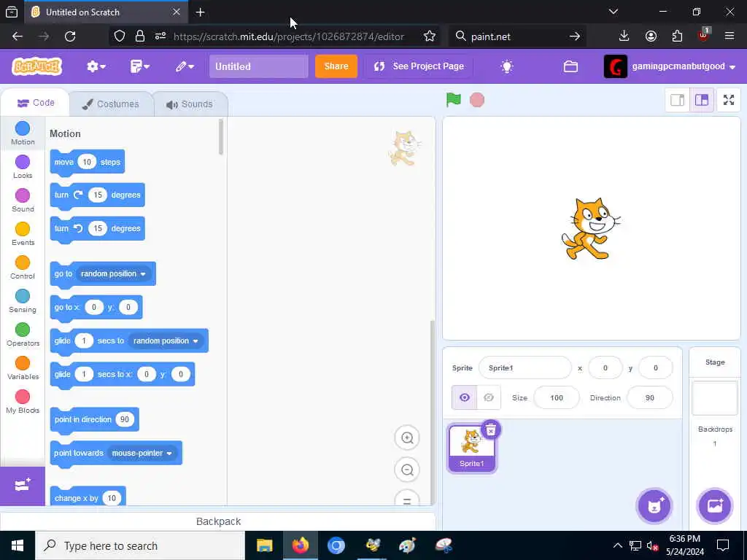Screen dimensions: 747x560
Task: Select the Stage backdrop thumbnail
Action: [715, 398]
